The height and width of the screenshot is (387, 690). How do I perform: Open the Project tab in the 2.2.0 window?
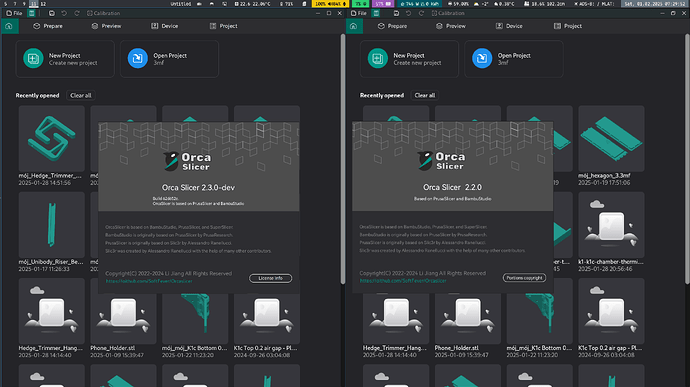568,26
